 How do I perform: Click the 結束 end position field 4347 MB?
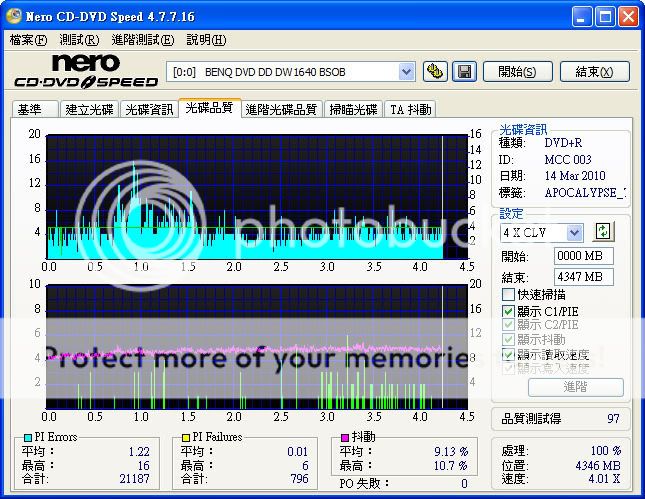[583, 277]
